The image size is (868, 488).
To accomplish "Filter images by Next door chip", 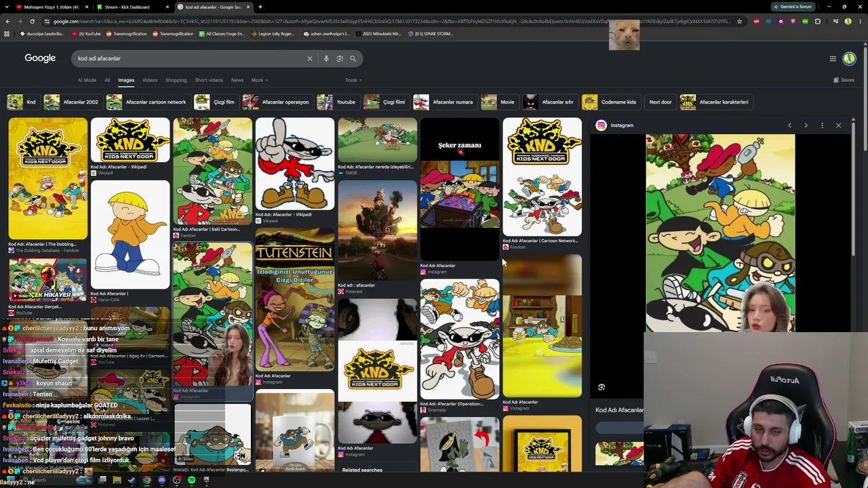I will [660, 102].
